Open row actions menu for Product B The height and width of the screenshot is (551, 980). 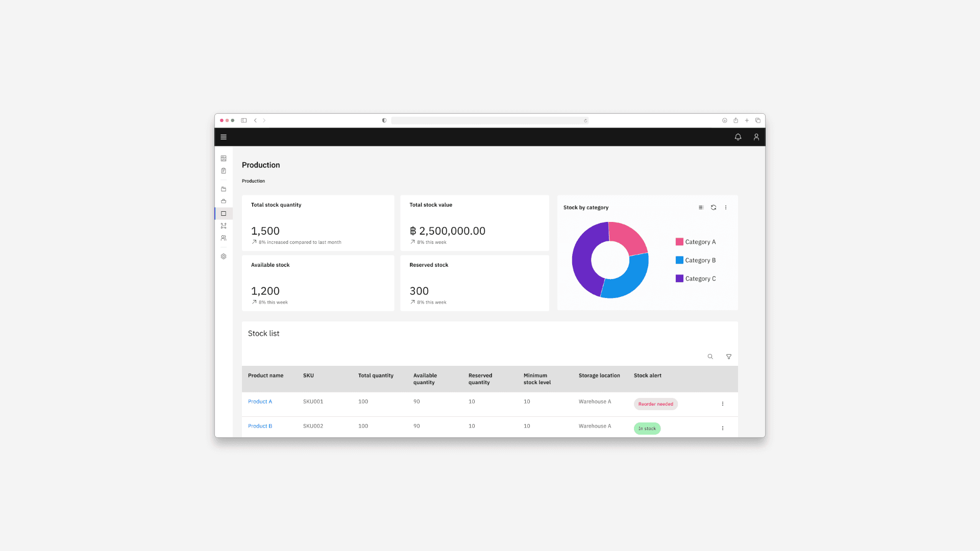(722, 428)
